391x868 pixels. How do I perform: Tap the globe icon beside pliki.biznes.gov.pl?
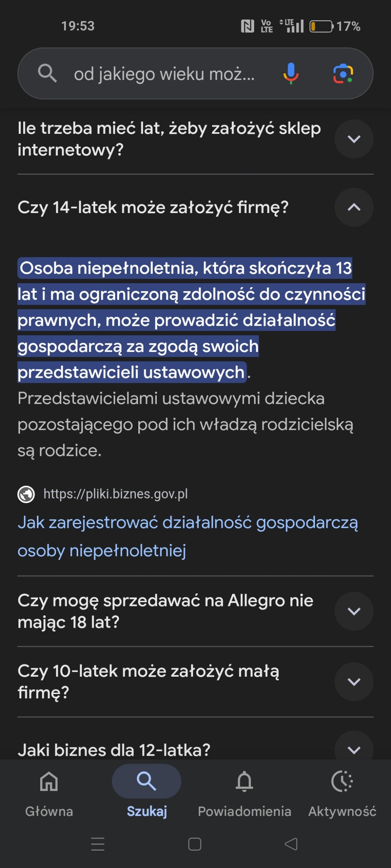tap(26, 494)
